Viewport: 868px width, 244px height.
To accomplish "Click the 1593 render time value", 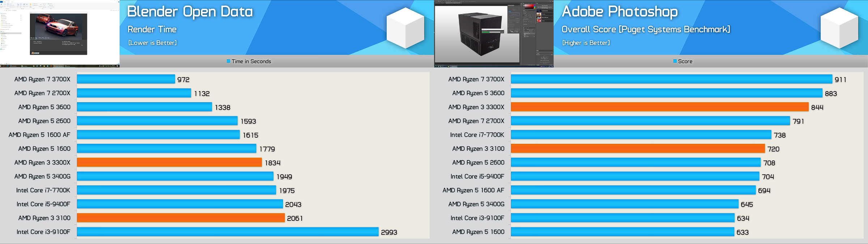I will (248, 121).
